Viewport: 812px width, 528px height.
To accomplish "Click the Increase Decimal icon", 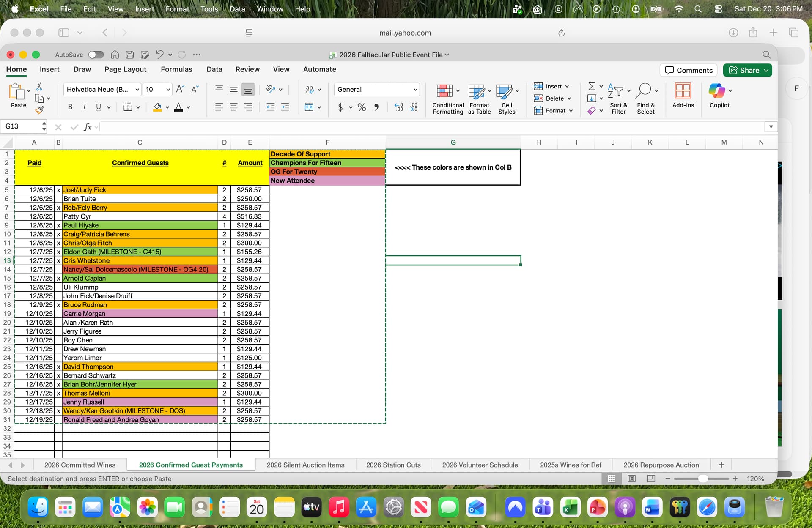I will click(398, 107).
